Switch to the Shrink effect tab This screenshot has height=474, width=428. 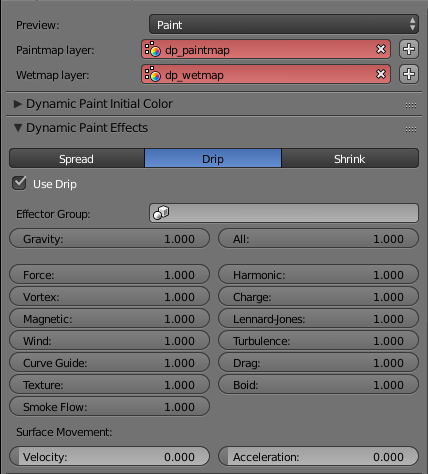[x=350, y=159]
